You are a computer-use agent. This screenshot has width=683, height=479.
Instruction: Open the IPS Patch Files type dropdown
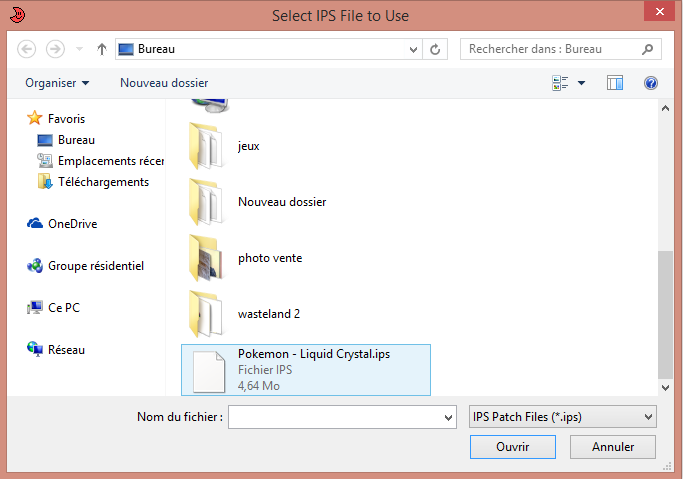pyautogui.click(x=562, y=417)
